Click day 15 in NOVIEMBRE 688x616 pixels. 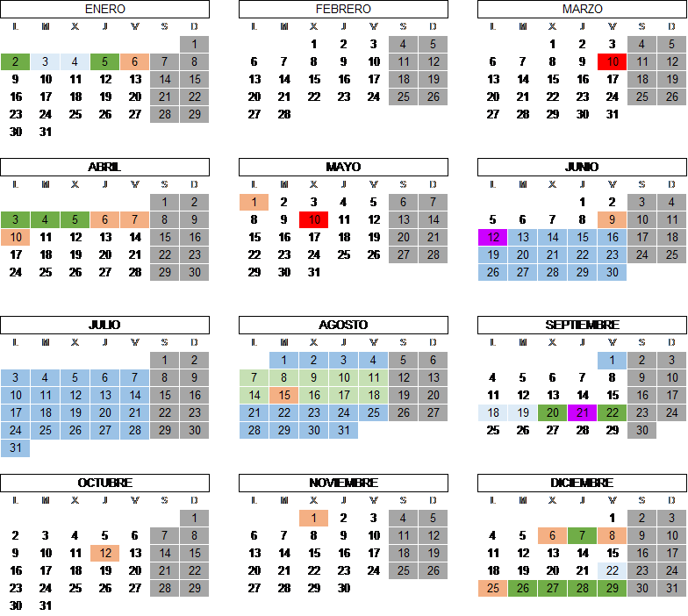pyautogui.click(x=314, y=553)
